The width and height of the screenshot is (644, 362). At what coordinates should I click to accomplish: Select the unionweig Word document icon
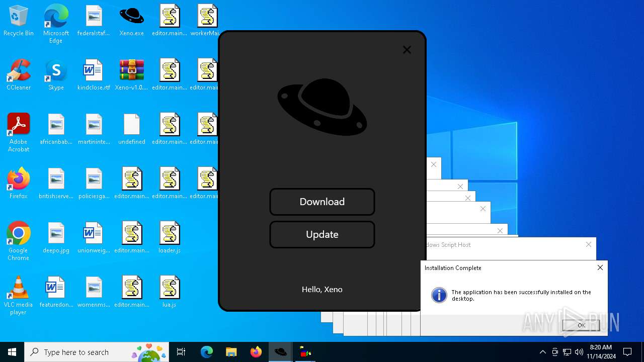[x=94, y=238]
